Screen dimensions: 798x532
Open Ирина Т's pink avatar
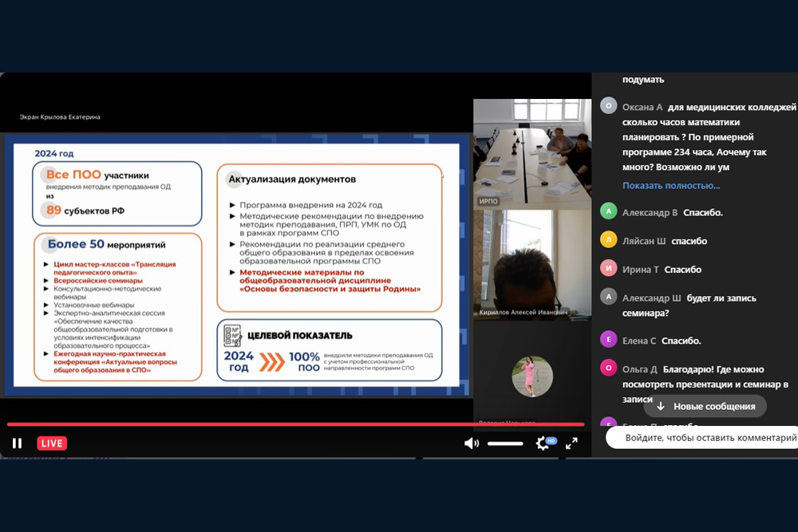tap(609, 270)
